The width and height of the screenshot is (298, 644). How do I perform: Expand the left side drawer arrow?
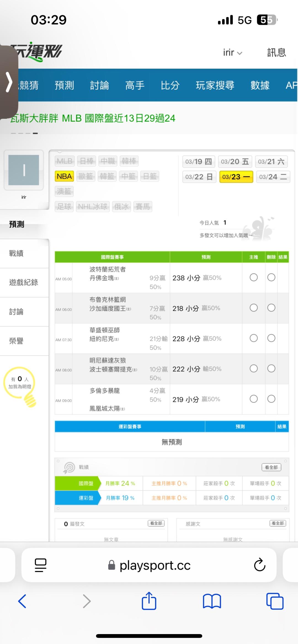[x=9, y=82]
